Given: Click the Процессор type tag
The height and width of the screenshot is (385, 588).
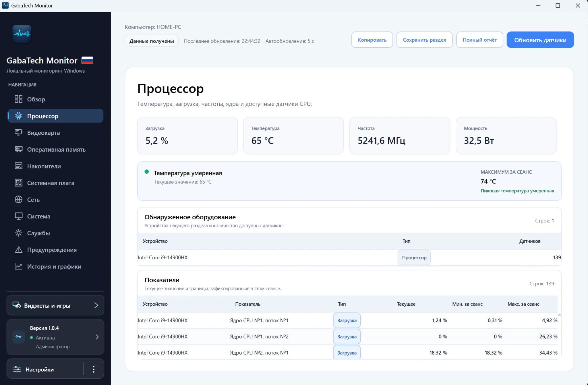Looking at the screenshot, I should (x=414, y=257).
